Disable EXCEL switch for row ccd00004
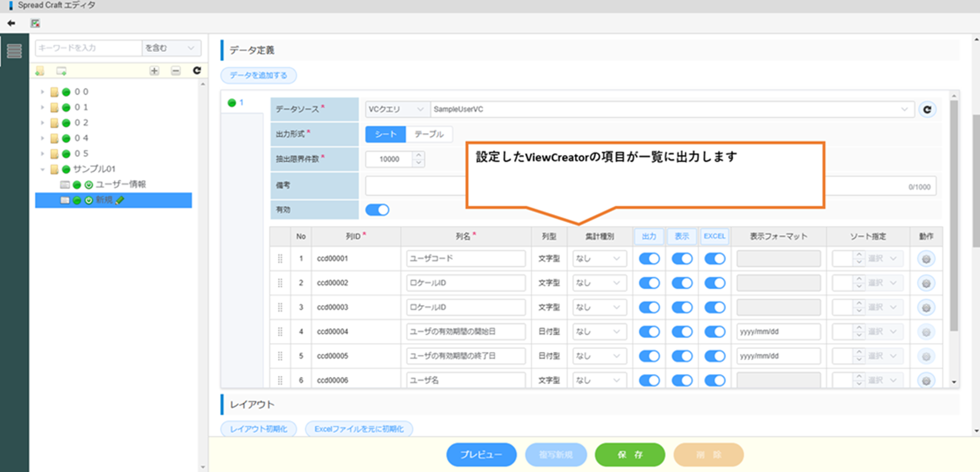Screen dimensions: 980x472 pyautogui.click(x=714, y=332)
